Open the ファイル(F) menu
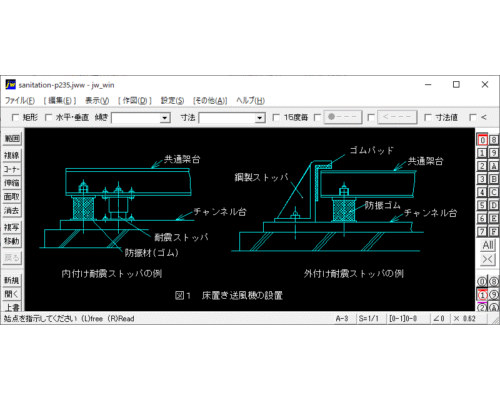 20,100
